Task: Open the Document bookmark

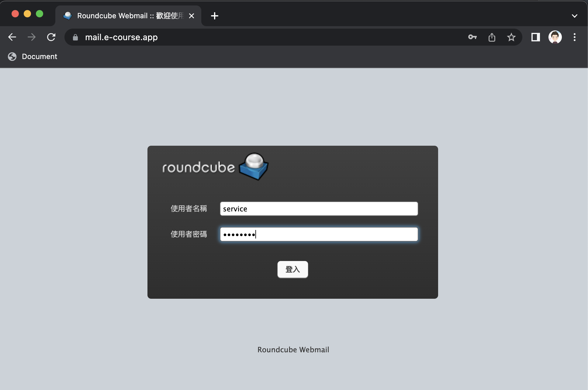Action: tap(33, 57)
